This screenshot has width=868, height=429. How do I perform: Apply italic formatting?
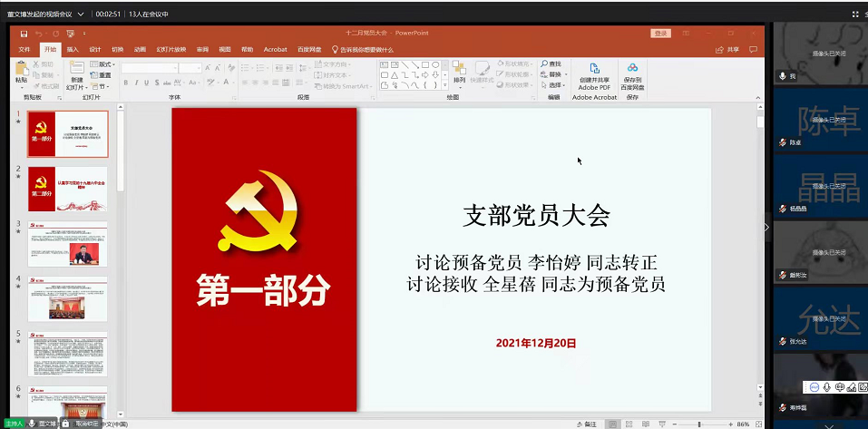coord(137,83)
